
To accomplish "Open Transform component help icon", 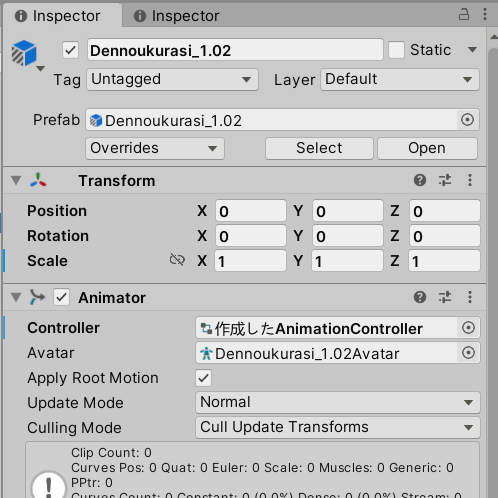I will coord(420,180).
